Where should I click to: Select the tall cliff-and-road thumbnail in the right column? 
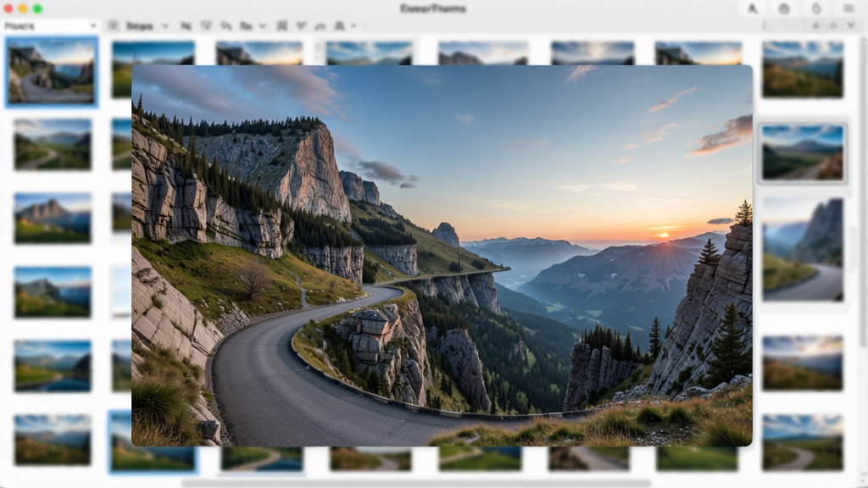pos(803,250)
